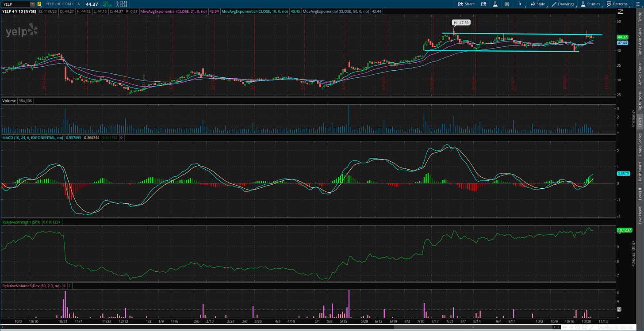Viewport: 644px width, 331px height.
Task: Click the 44.37 last price in header
Action: pos(92,4)
